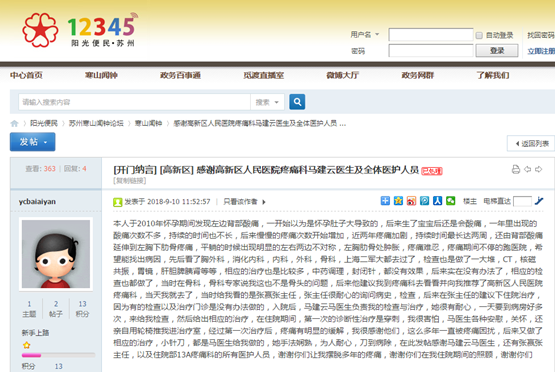Open the 搜索 scope dropdown
The height and width of the screenshot is (372, 555).
tap(267, 102)
